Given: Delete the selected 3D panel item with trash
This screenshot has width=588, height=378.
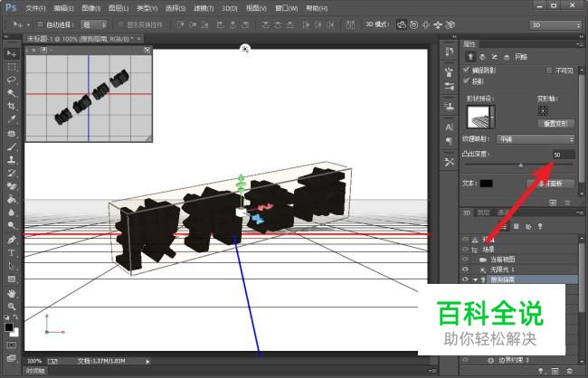Looking at the screenshot, I should point(570,371).
